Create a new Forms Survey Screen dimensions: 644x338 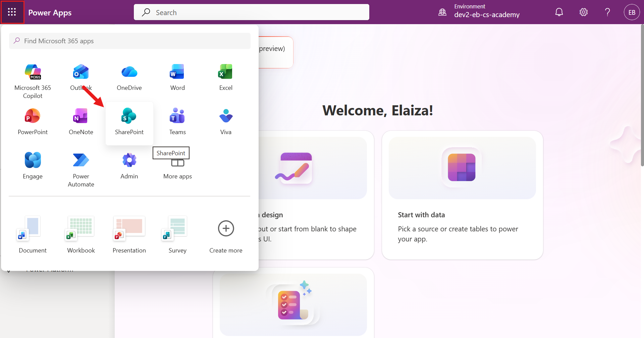(x=177, y=235)
